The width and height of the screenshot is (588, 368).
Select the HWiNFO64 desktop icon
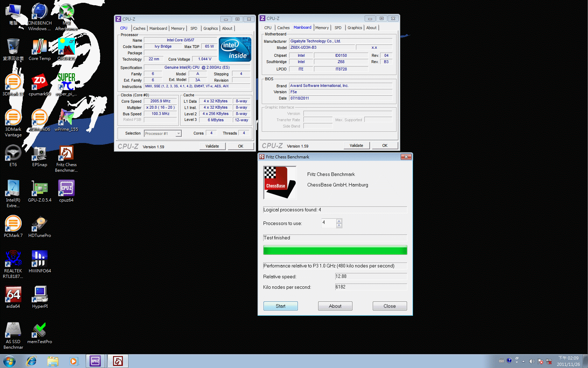pos(40,262)
